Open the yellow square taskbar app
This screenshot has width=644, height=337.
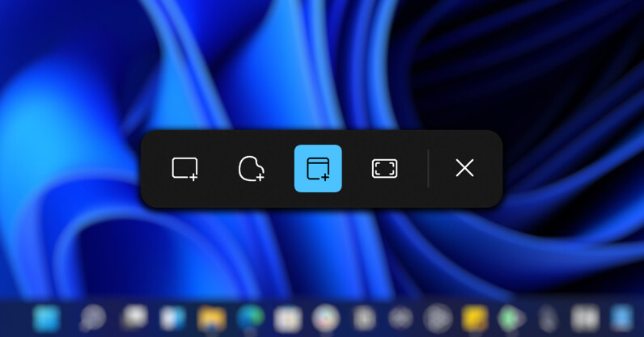[474, 318]
